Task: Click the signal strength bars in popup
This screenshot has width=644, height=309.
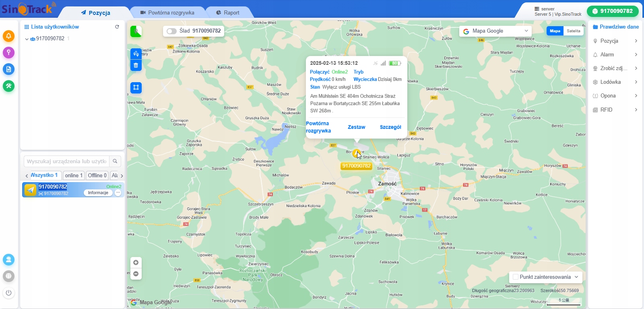Action: pos(384,63)
